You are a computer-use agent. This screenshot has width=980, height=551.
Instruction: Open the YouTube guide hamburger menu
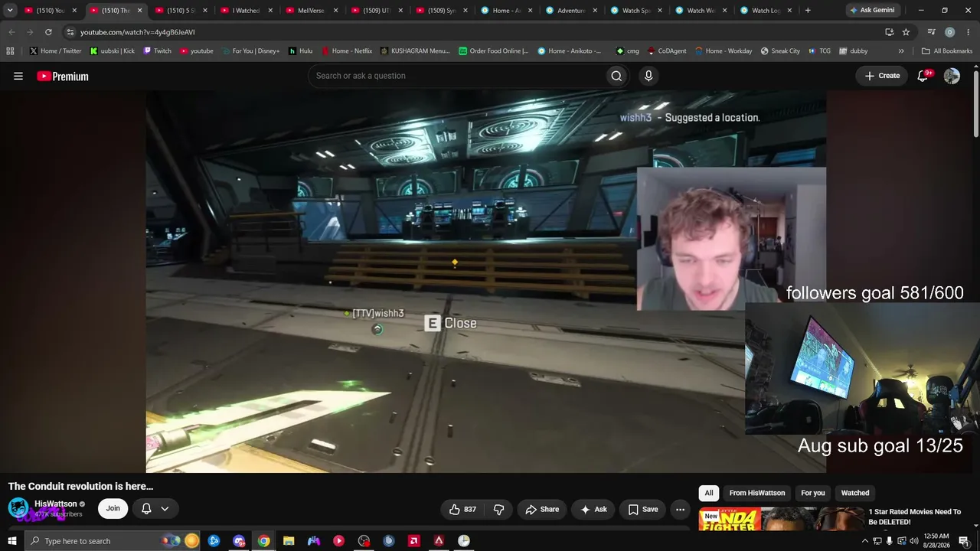click(x=18, y=76)
